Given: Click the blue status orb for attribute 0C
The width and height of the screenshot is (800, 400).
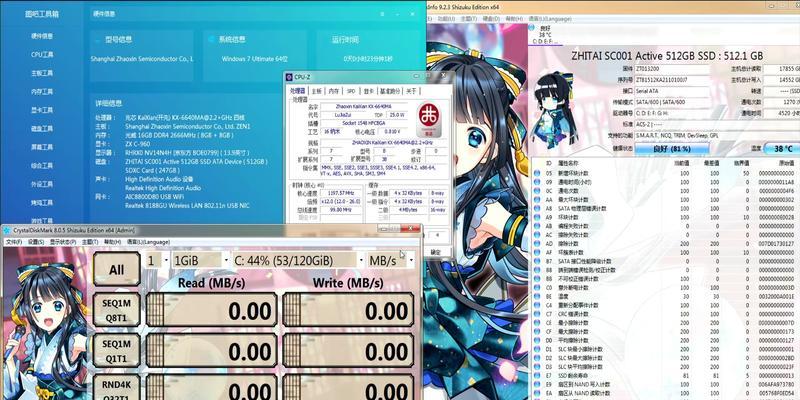Looking at the screenshot, I should [x=537, y=191].
